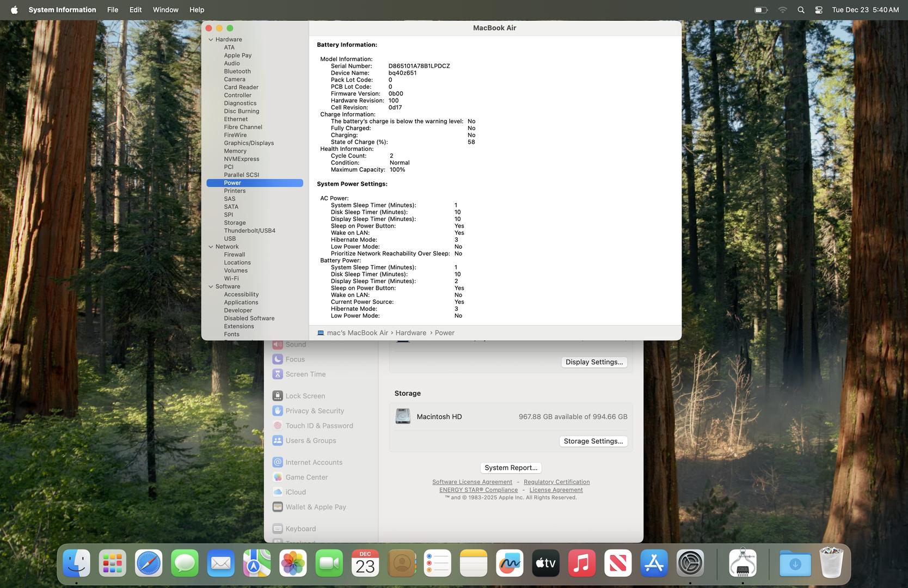Open Spotlight search in menu bar
The width and height of the screenshot is (908, 588).
coord(801,10)
